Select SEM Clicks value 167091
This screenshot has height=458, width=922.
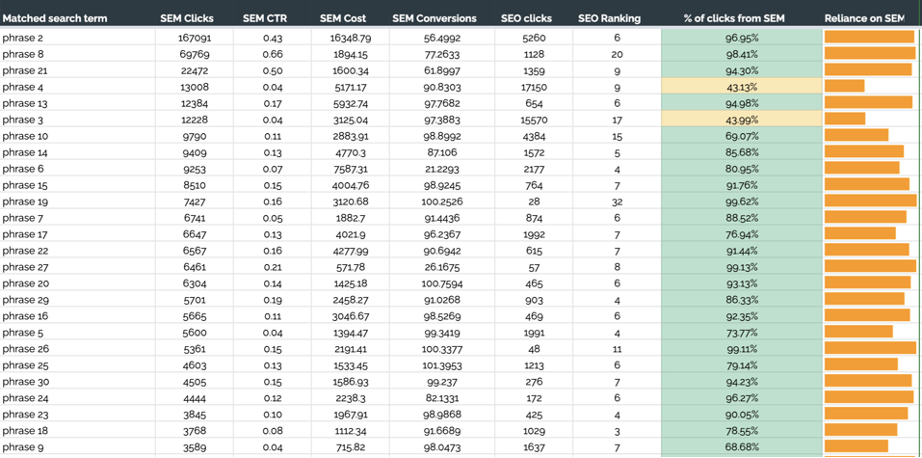coord(195,38)
